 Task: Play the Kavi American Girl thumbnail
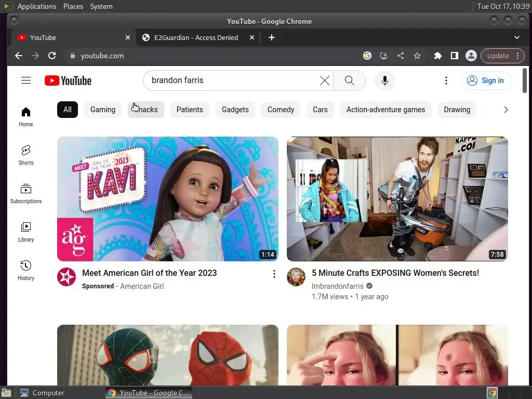(168, 199)
